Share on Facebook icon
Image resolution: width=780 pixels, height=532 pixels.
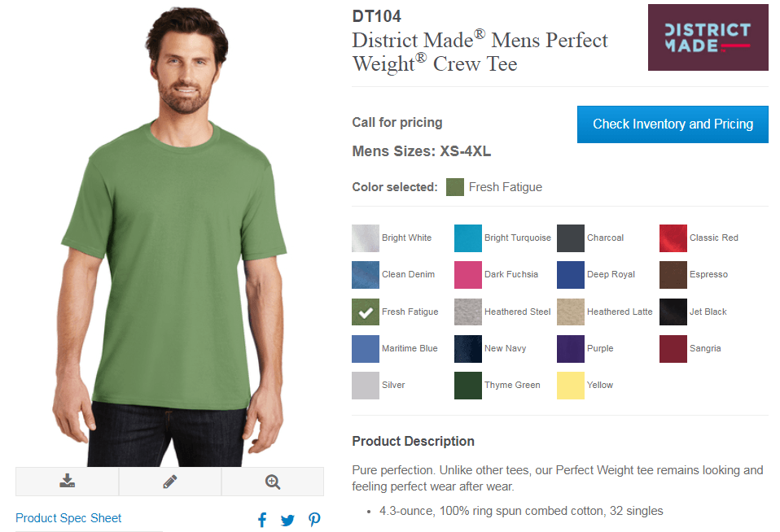[262, 520]
